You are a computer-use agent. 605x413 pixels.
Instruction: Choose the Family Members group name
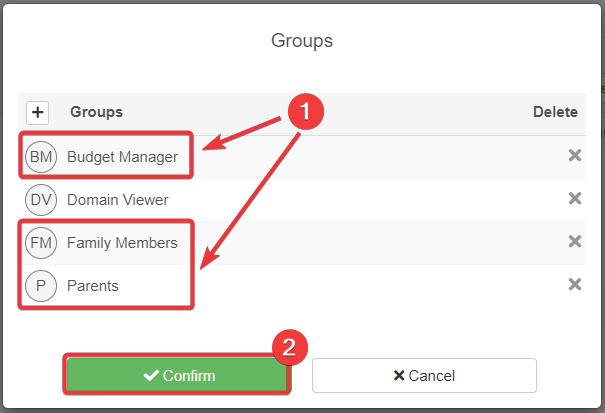click(x=122, y=243)
